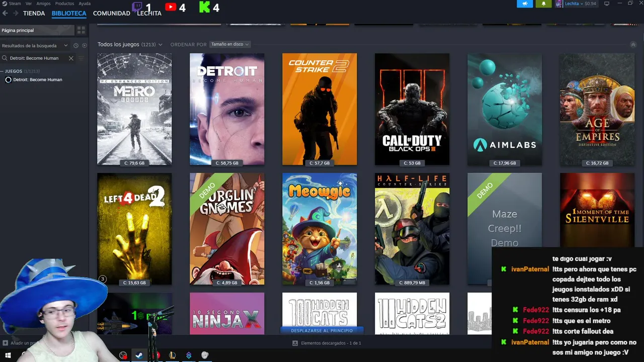Click the recent activity clock filter icon
The image size is (644, 362).
[x=76, y=46]
